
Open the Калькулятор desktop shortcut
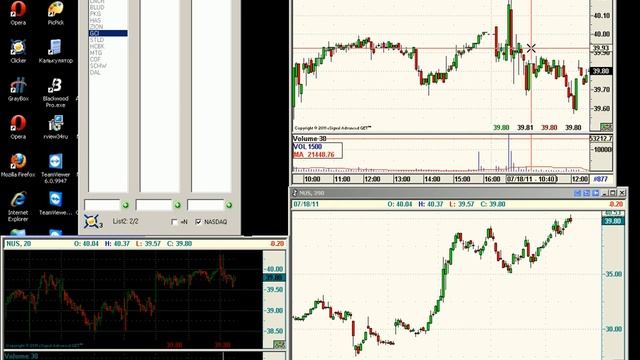click(56, 51)
